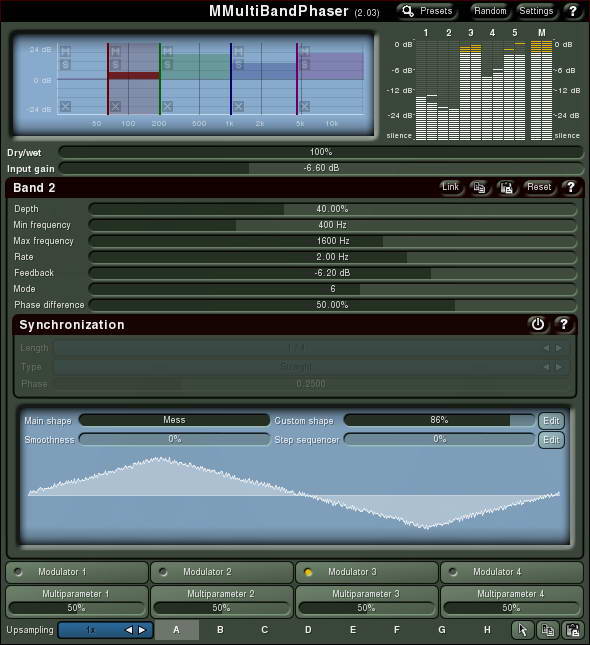Screen dimensions: 590x645
Task: Bypass band 3 with its X icon
Action: tap(167, 107)
